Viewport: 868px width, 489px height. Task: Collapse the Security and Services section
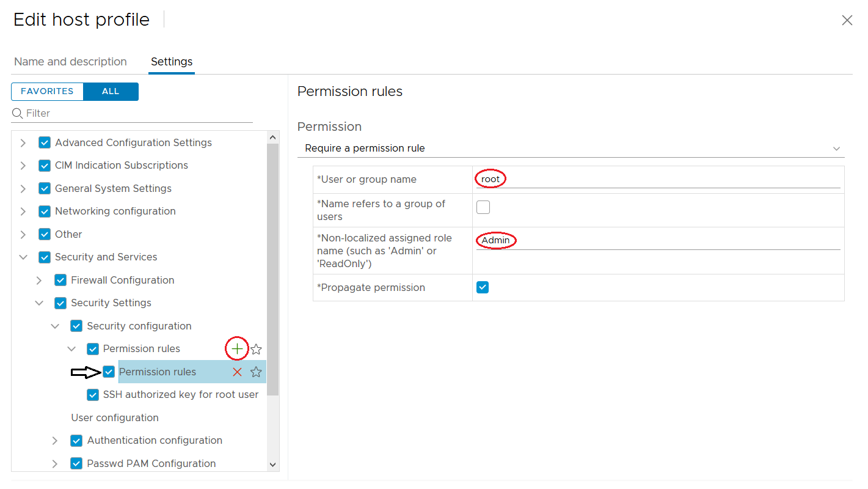click(23, 257)
